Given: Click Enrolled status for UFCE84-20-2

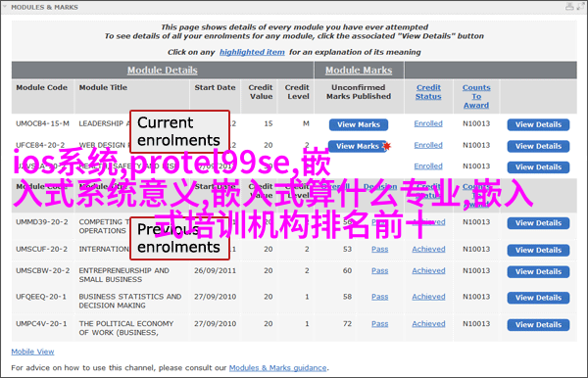Looking at the screenshot, I should (428, 145).
